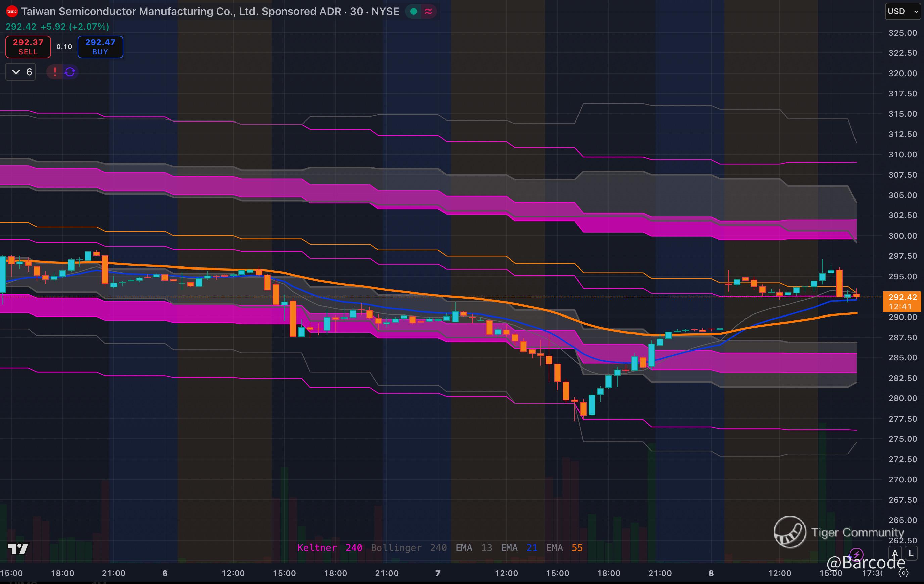Image resolution: width=924 pixels, height=584 pixels.
Task: Click the 12:00 time label on day 8
Action: click(779, 573)
